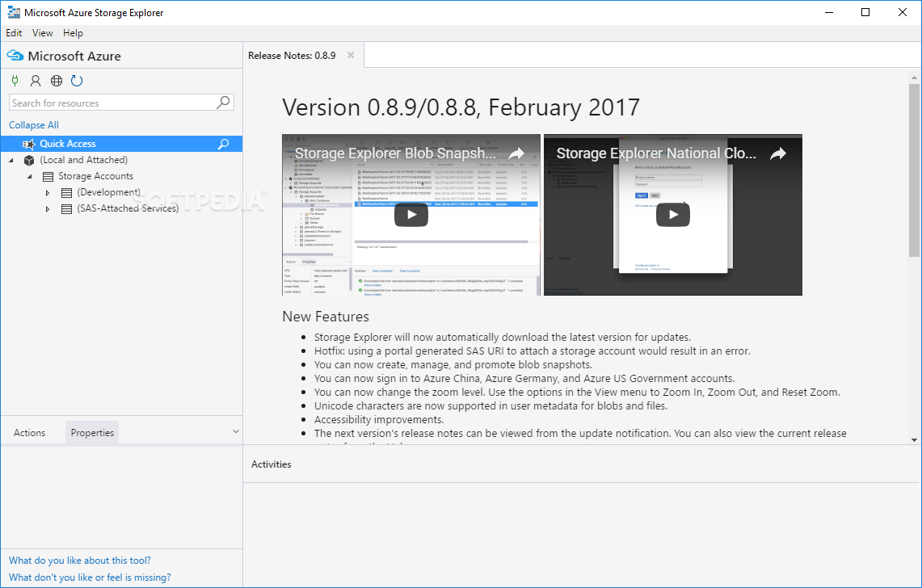922x588 pixels.
Task: Share the Blob Snapshots video via arrow icon
Action: click(516, 153)
